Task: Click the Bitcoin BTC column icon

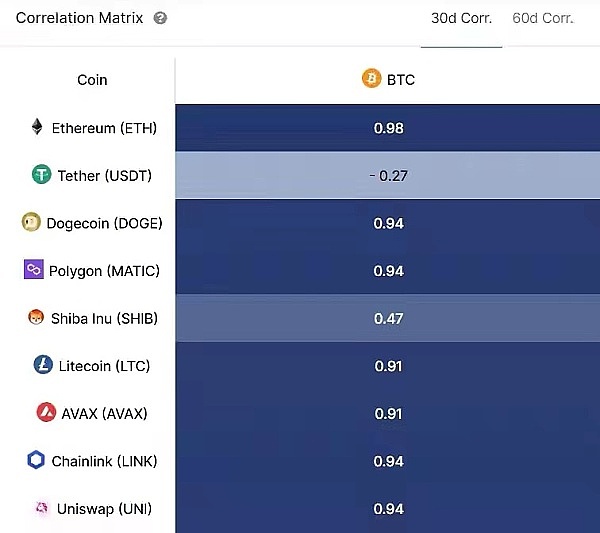Action: point(371,79)
